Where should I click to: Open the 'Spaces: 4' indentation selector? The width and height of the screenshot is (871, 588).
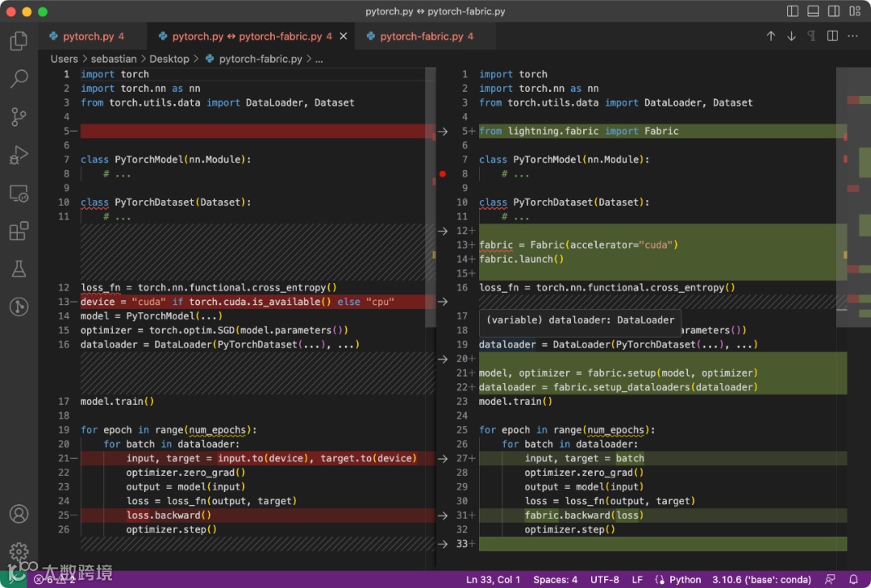[x=555, y=579]
